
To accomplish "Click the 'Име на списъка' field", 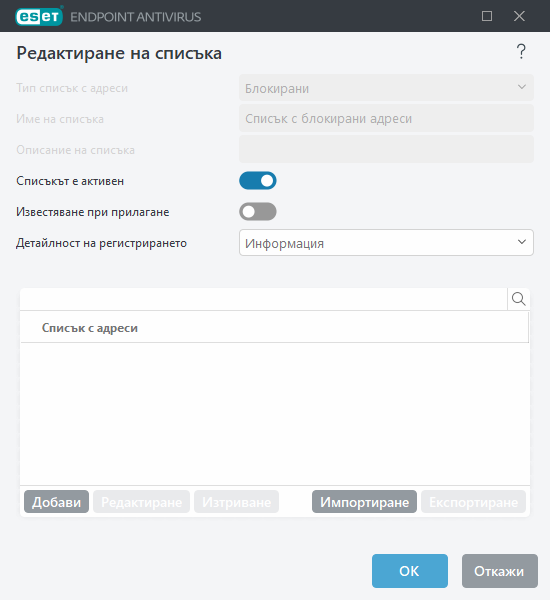I will pyautogui.click(x=386, y=118).
